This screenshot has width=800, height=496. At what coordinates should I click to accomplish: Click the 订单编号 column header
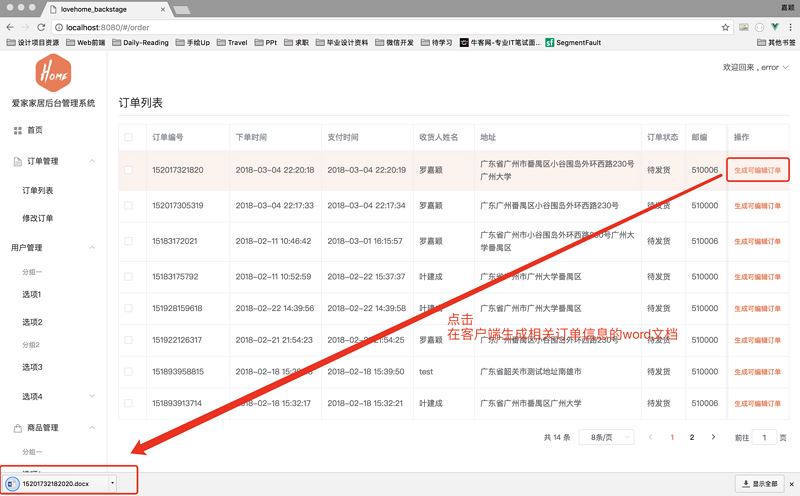pos(168,137)
